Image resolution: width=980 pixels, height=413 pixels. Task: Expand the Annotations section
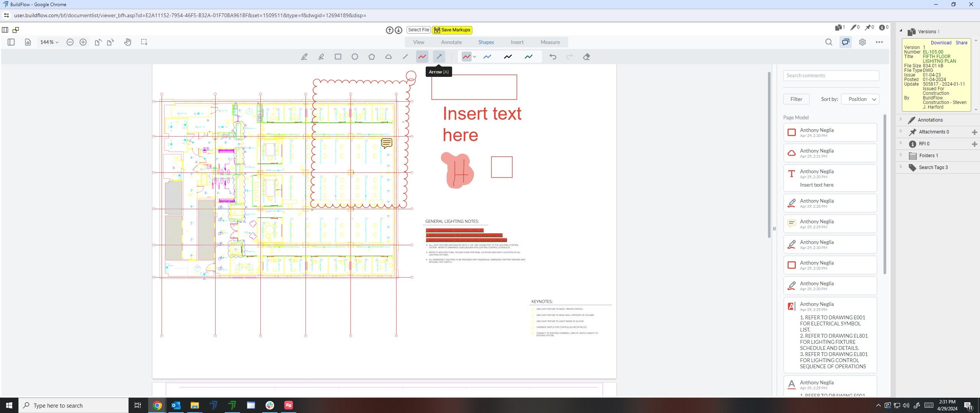(930, 120)
